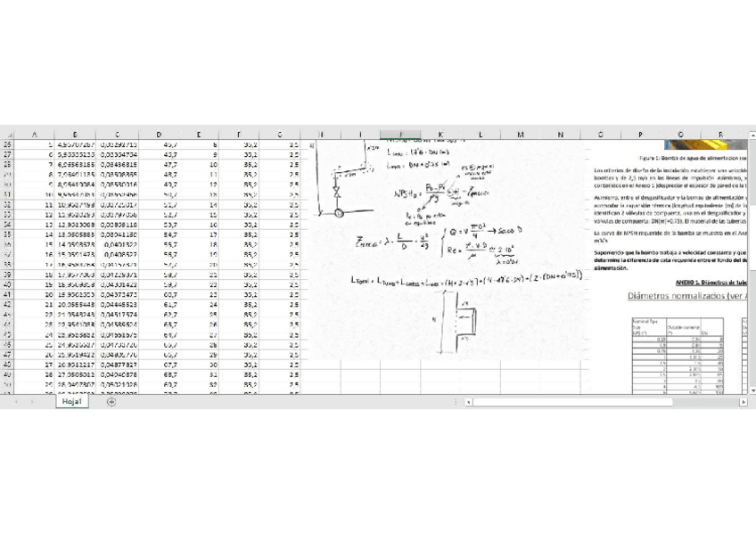Screen dimensions: 756x534
Task: Click the bold 'Suponiendo que la bomba' paragraph
Action: (x=670, y=260)
